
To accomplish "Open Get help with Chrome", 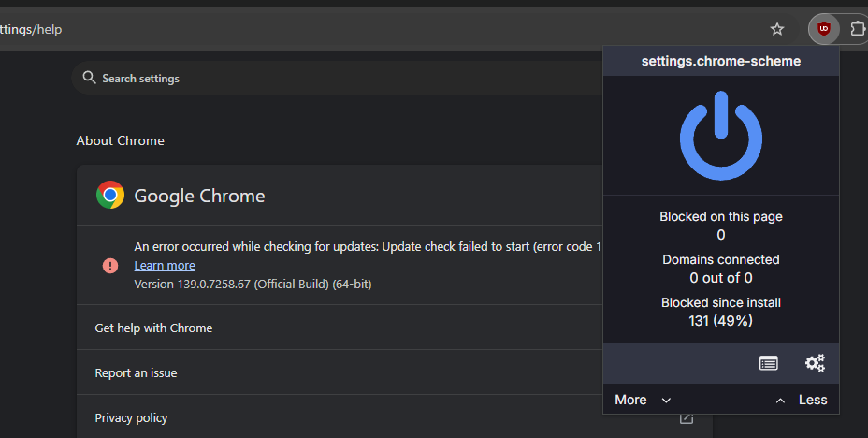I will (153, 328).
